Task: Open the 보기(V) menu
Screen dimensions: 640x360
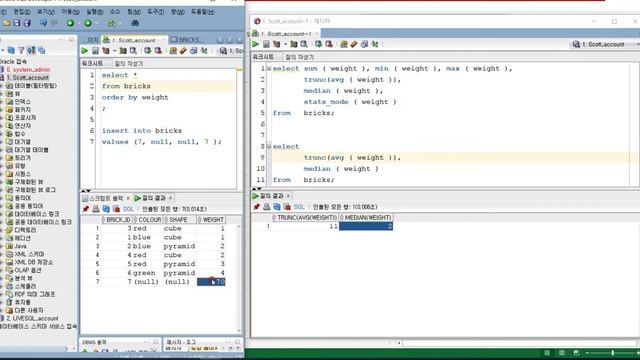Action: (x=46, y=12)
